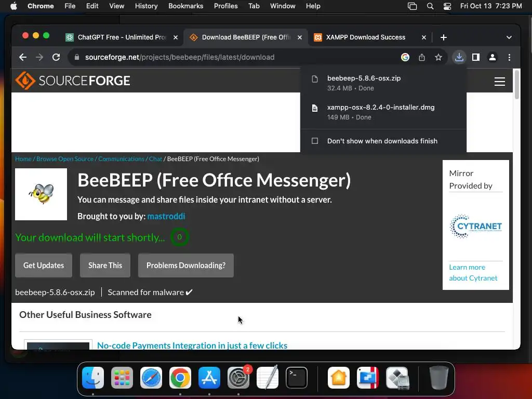The image size is (532, 399).
Task: Launch Safari from the Dock
Action: point(151,378)
